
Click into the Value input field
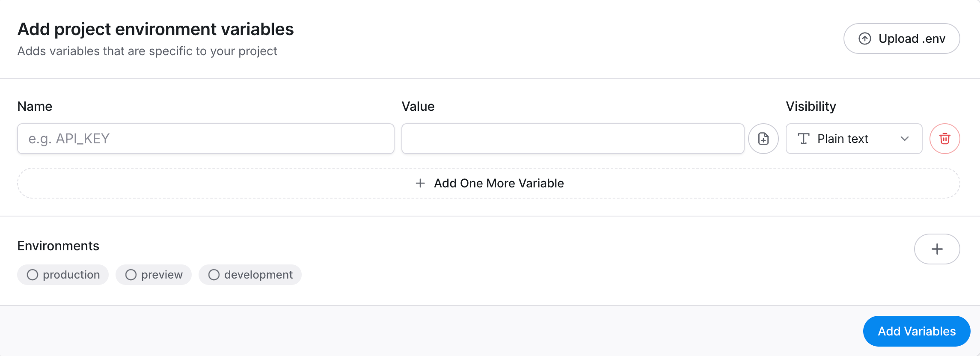click(573, 139)
